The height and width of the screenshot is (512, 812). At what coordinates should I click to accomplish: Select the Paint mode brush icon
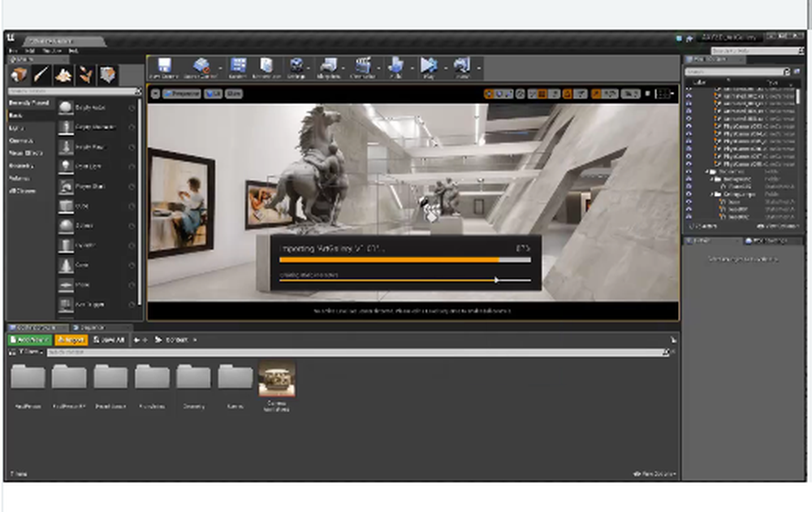click(41, 75)
